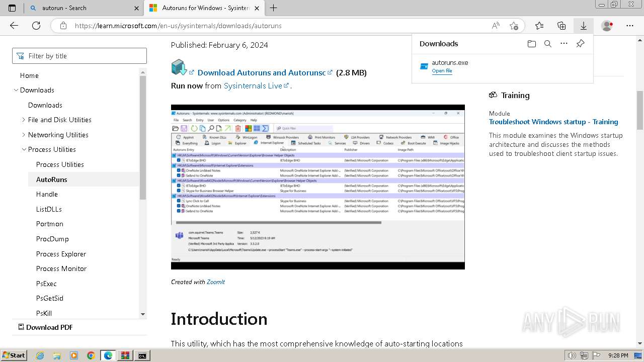Launch Internet Explorer from taskbar
Image resolution: width=644 pixels, height=362 pixels.
tap(40, 355)
